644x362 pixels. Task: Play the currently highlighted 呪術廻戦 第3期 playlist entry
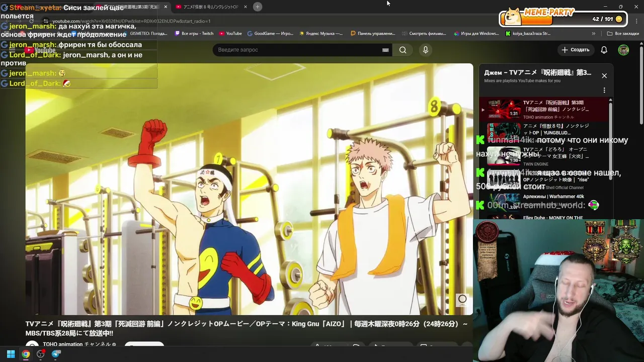click(x=544, y=109)
